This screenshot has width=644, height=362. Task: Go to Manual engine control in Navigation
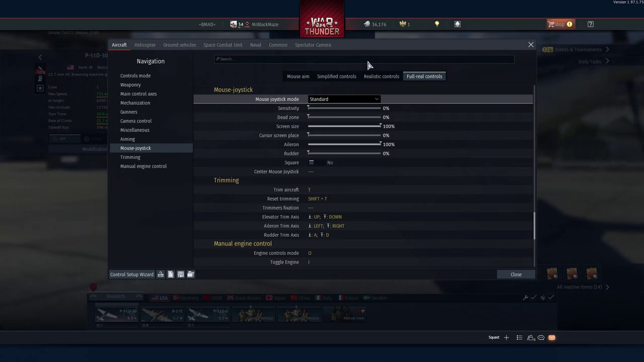pos(143,166)
